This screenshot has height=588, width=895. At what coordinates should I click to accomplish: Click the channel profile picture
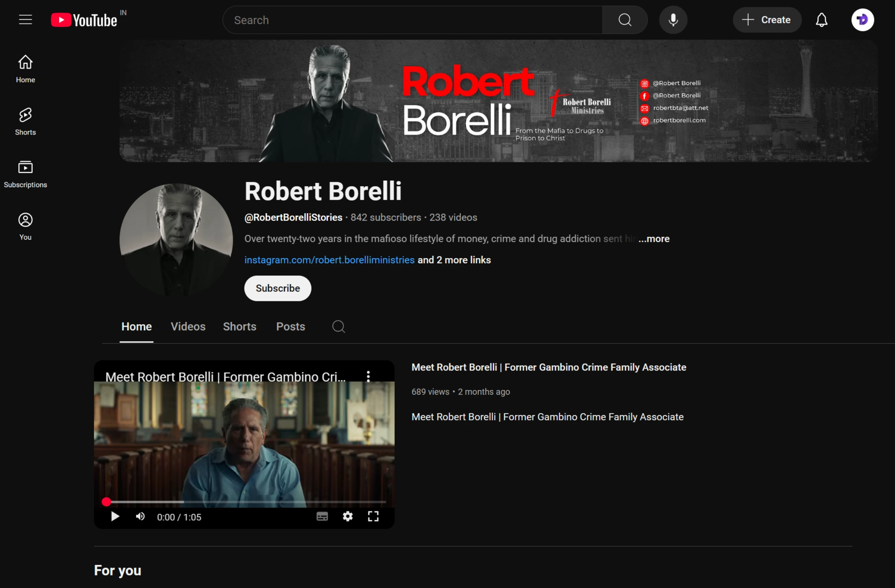coord(176,240)
